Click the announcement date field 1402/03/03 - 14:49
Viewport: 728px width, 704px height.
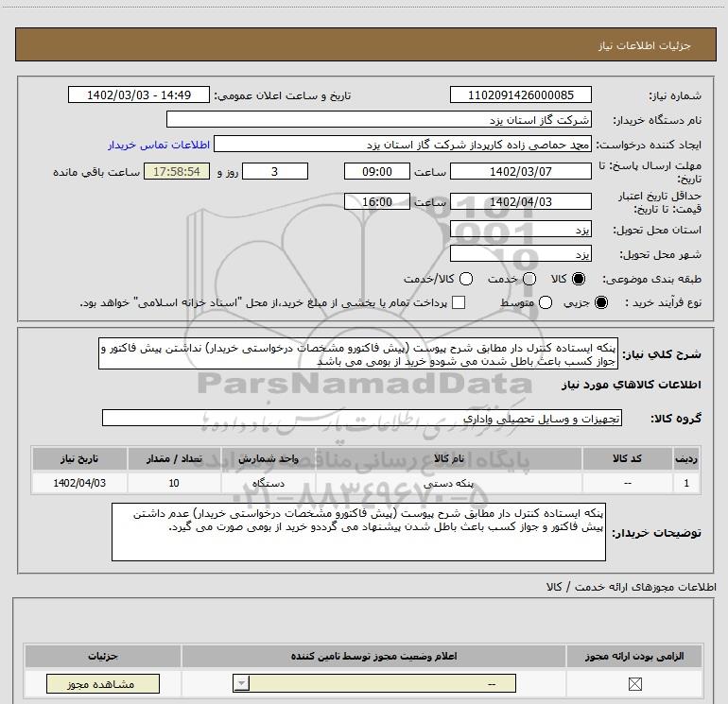pyautogui.click(x=139, y=94)
